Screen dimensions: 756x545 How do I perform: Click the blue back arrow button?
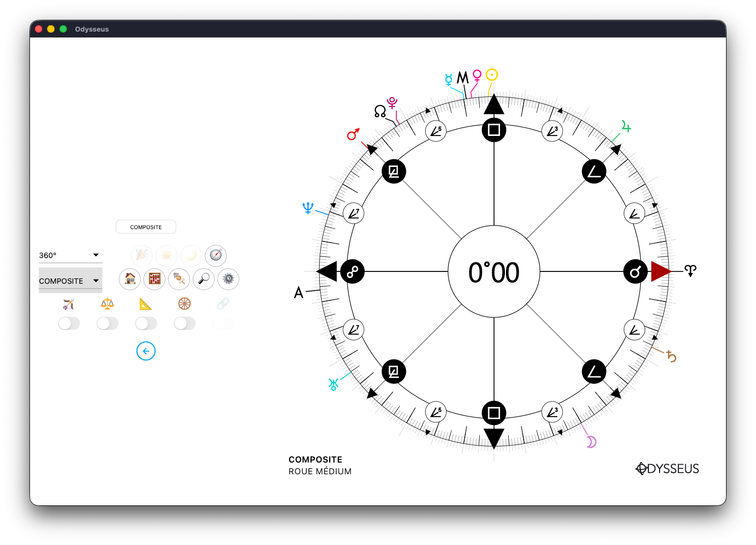[x=146, y=351]
